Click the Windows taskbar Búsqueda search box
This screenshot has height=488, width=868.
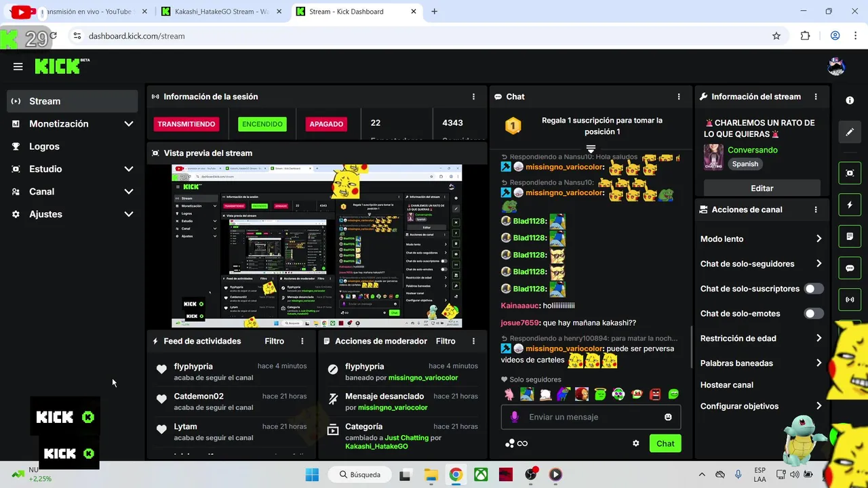360,474
